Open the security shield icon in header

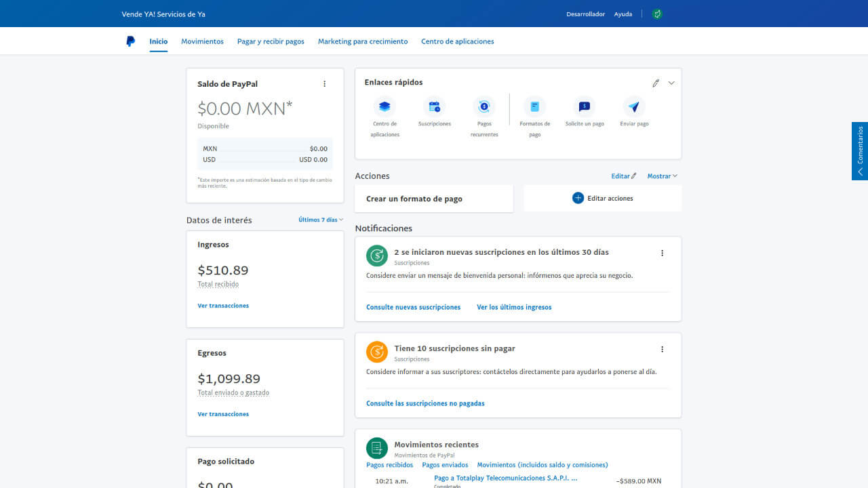click(656, 14)
